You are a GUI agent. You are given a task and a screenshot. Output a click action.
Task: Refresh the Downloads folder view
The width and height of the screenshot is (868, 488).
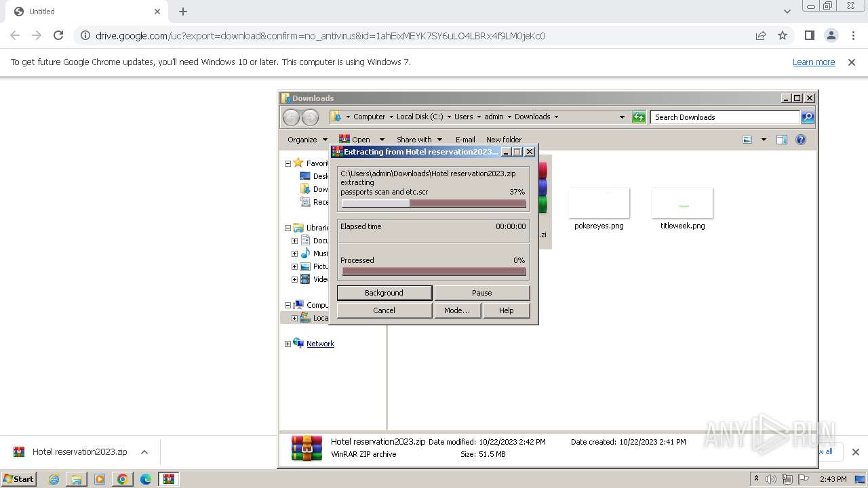point(639,117)
